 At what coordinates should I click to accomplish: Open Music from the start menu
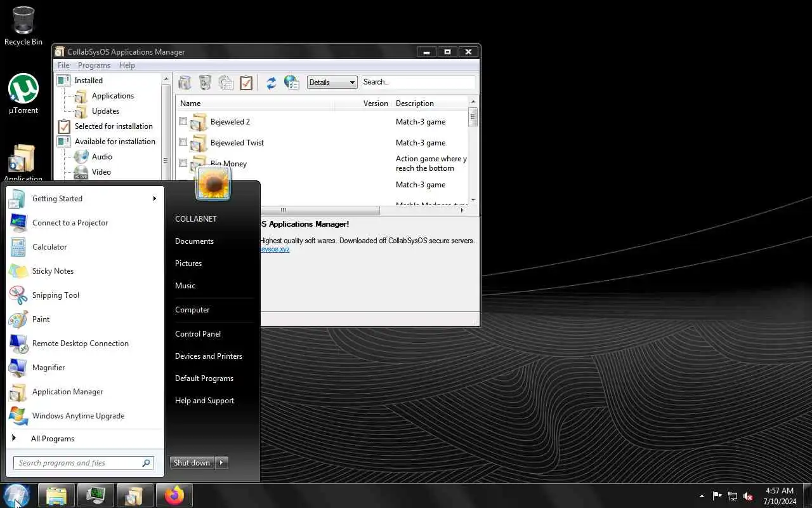pos(185,286)
